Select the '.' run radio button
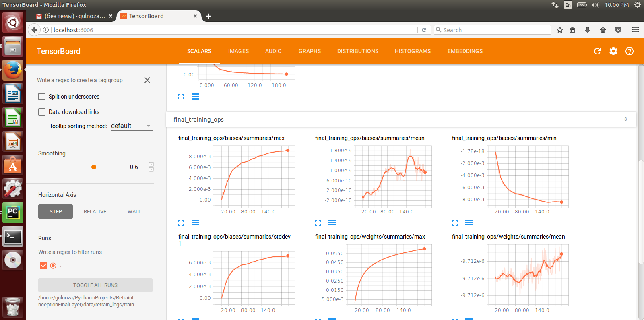 pos(53,266)
